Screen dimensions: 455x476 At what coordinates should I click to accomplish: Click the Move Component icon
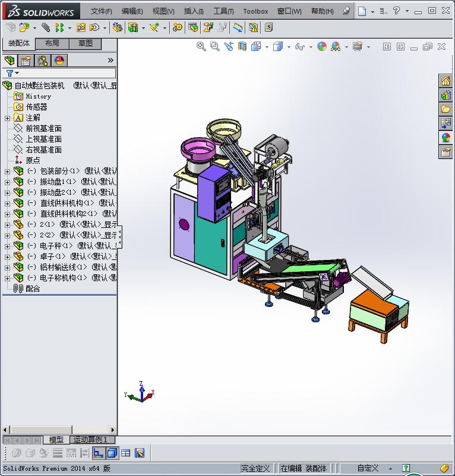(94, 28)
